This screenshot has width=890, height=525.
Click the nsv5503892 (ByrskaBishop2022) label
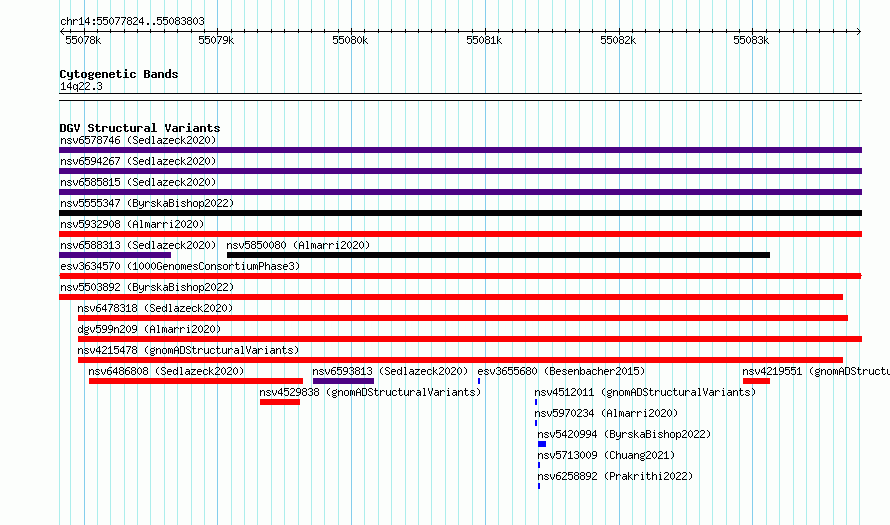pyautogui.click(x=147, y=287)
